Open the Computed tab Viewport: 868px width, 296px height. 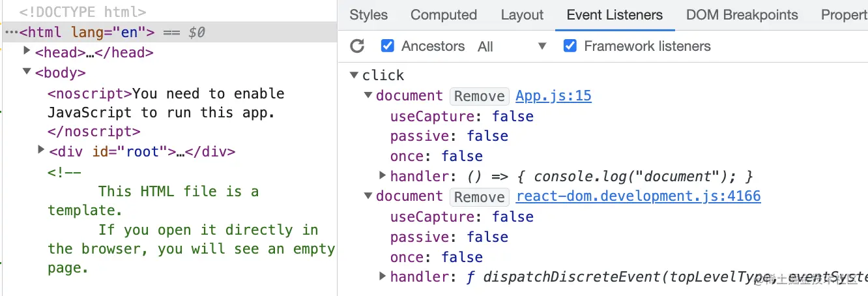click(x=443, y=15)
